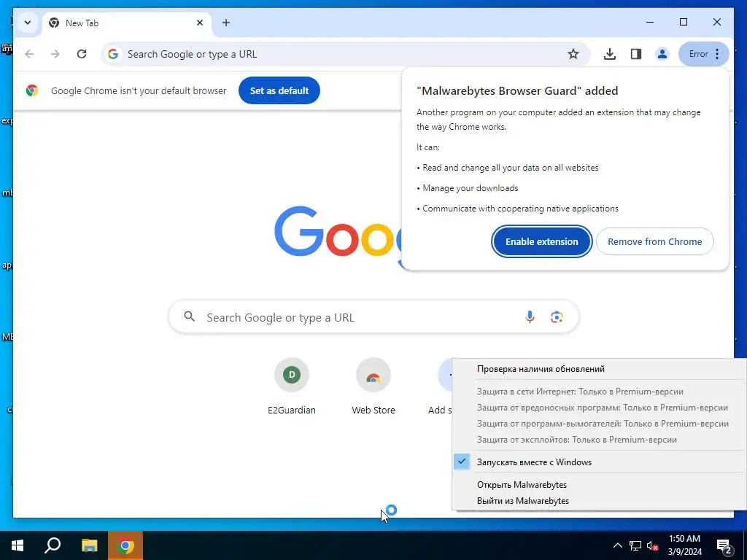
Task: Open the Chrome downloads icon
Action: pos(609,54)
